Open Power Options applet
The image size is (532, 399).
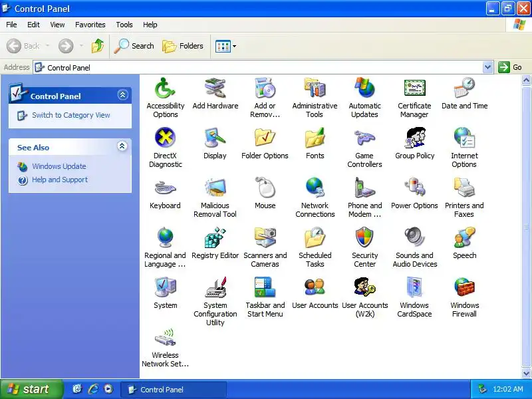414,188
